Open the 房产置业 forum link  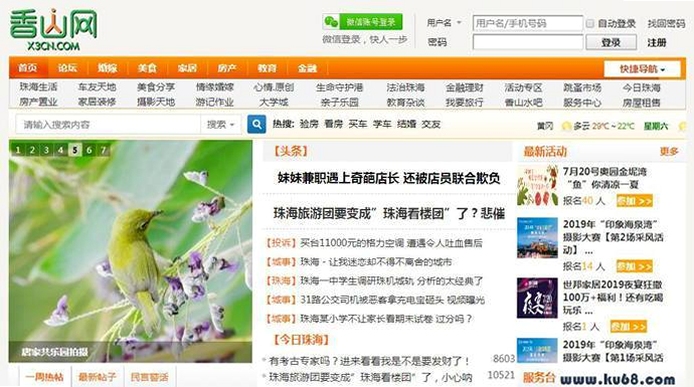click(39, 102)
